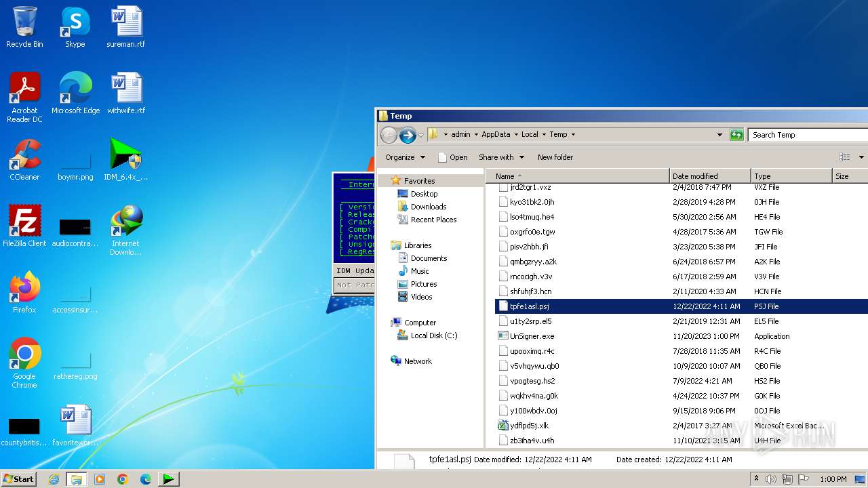Sort by the Size column header
The width and height of the screenshot is (868, 488).
(850, 176)
